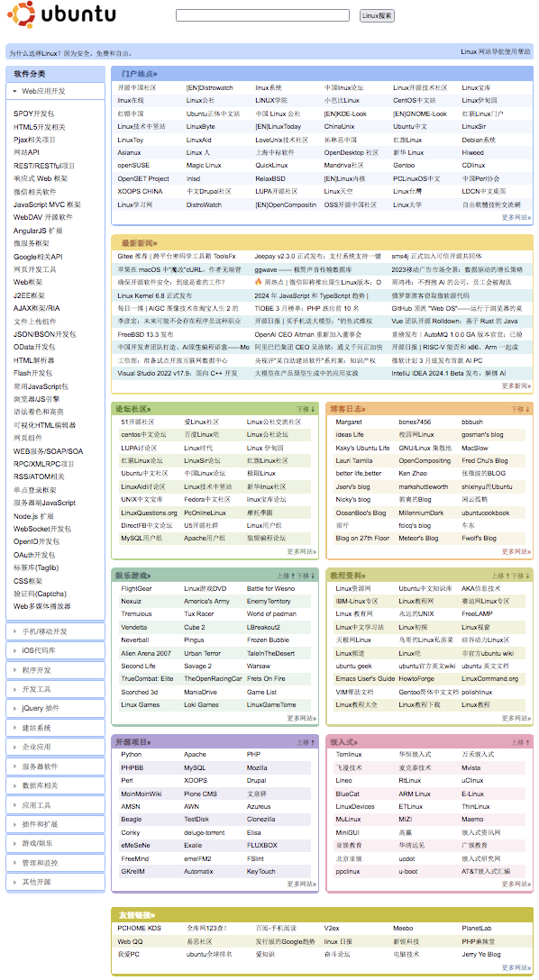This screenshot has height=980, width=539.
Task: Open the 博客日志» section heading
Action: coord(348,409)
